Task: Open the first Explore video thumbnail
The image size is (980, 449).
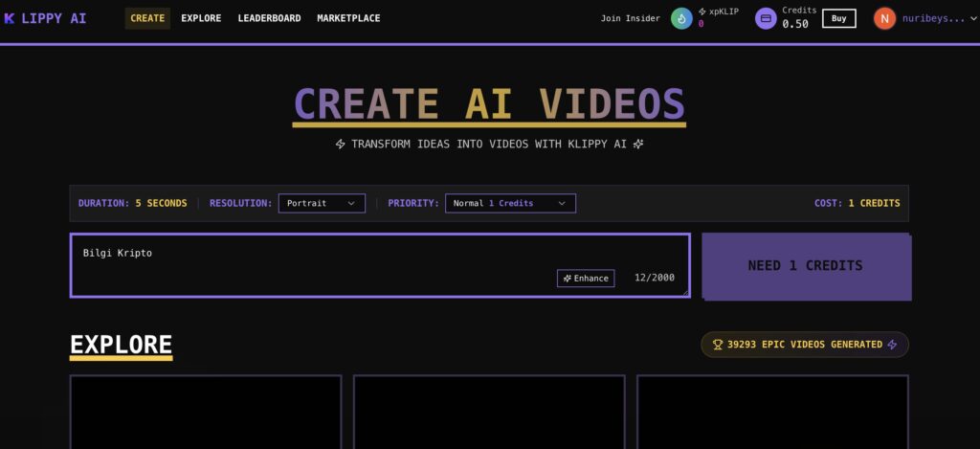Action: point(206,412)
